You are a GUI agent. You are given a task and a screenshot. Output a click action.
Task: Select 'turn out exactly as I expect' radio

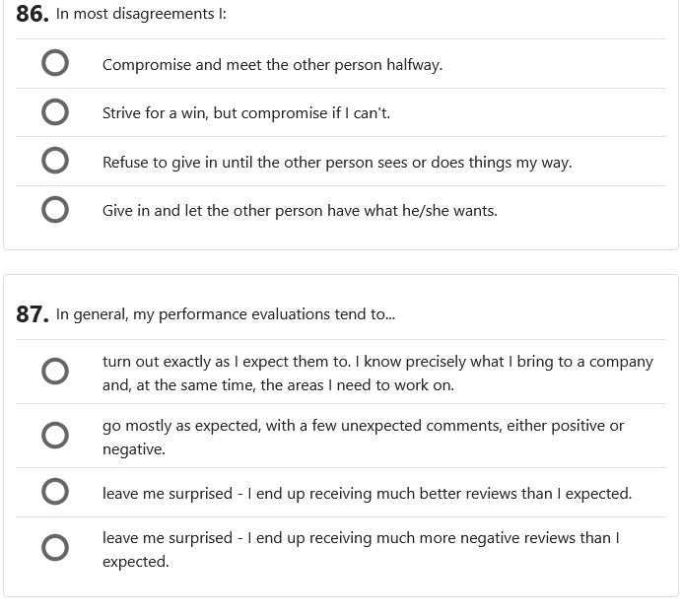coord(55,372)
